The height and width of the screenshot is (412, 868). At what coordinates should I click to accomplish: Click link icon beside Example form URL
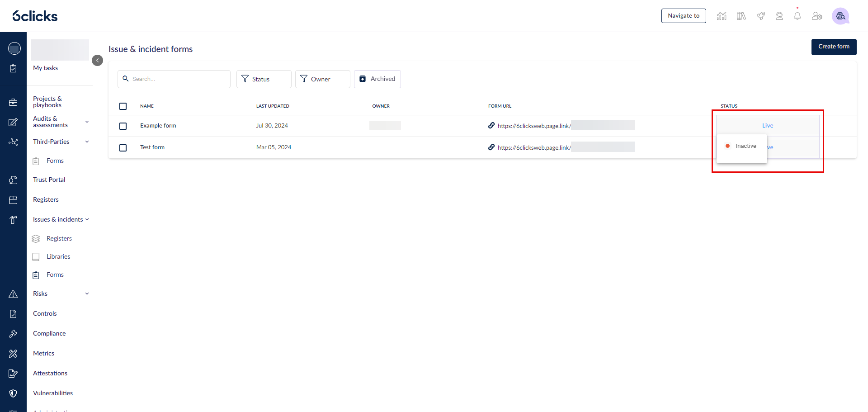point(491,125)
